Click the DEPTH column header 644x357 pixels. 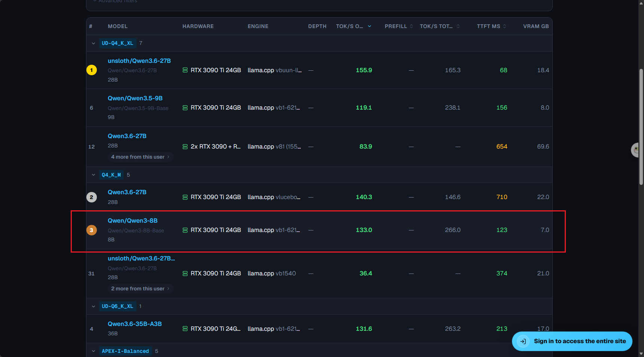click(x=317, y=26)
